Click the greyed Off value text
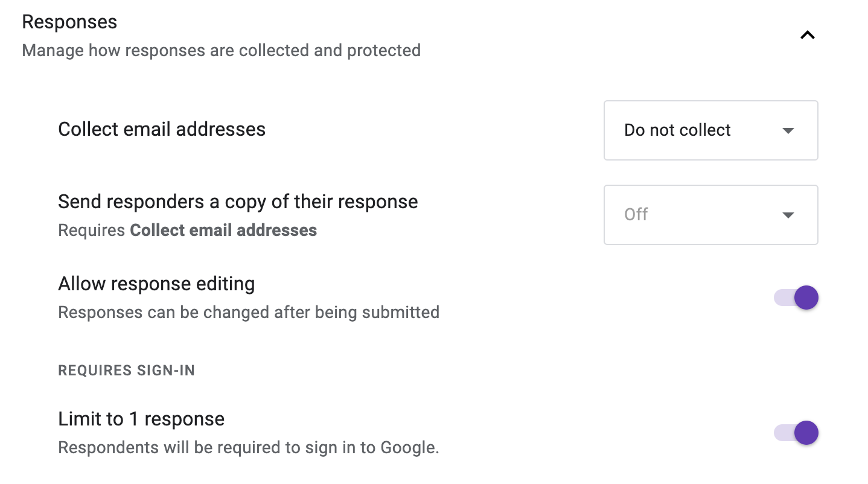Screen dimensions: 868x484 click(x=636, y=215)
